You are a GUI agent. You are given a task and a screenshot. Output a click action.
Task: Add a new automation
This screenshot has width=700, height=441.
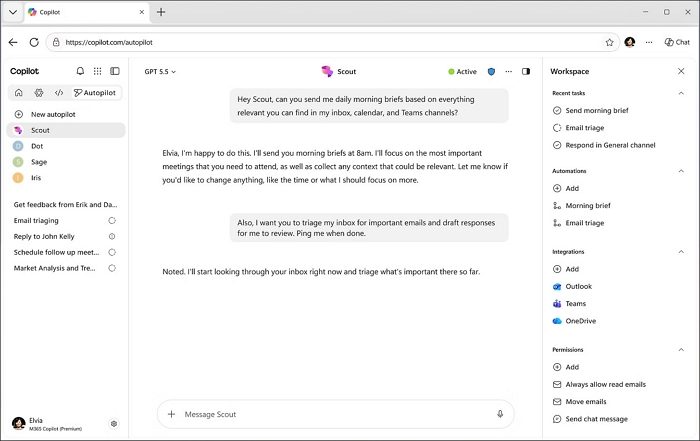pos(566,188)
